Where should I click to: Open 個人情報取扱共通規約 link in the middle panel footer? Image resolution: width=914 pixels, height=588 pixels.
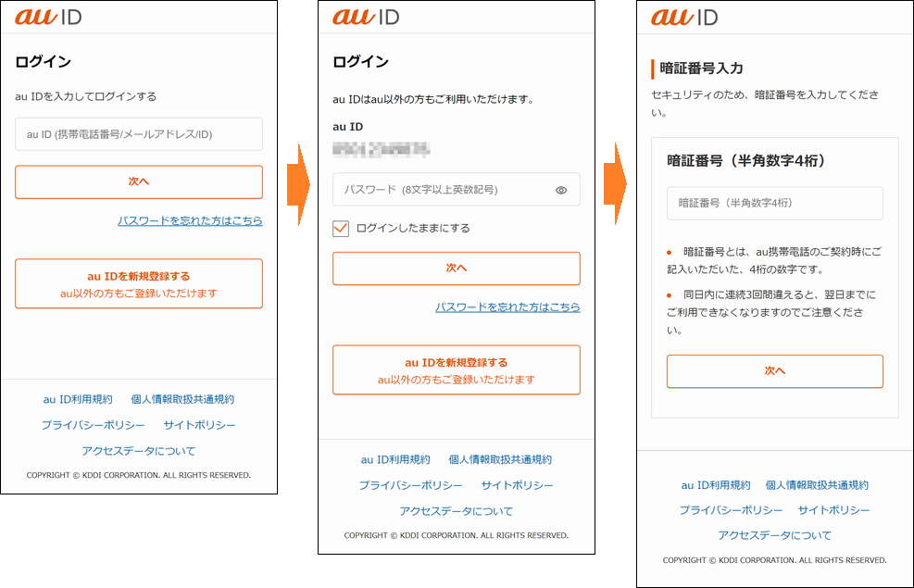500,459
